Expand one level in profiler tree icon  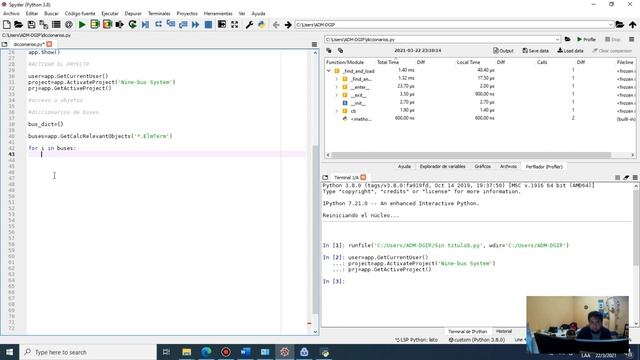click(x=340, y=51)
